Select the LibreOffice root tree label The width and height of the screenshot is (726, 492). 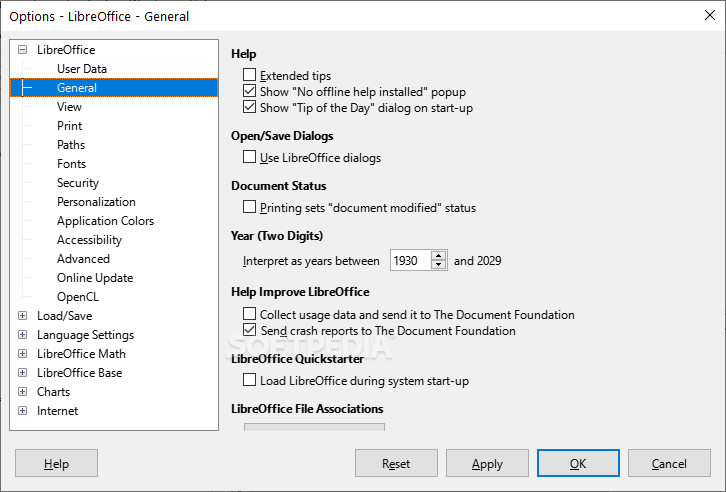pyautogui.click(x=66, y=50)
